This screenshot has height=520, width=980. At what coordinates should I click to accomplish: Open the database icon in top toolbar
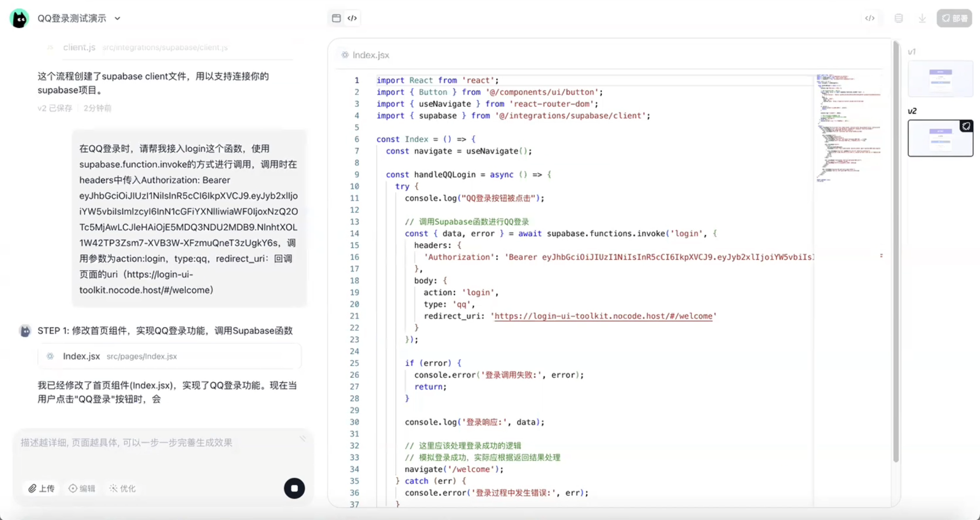(899, 18)
